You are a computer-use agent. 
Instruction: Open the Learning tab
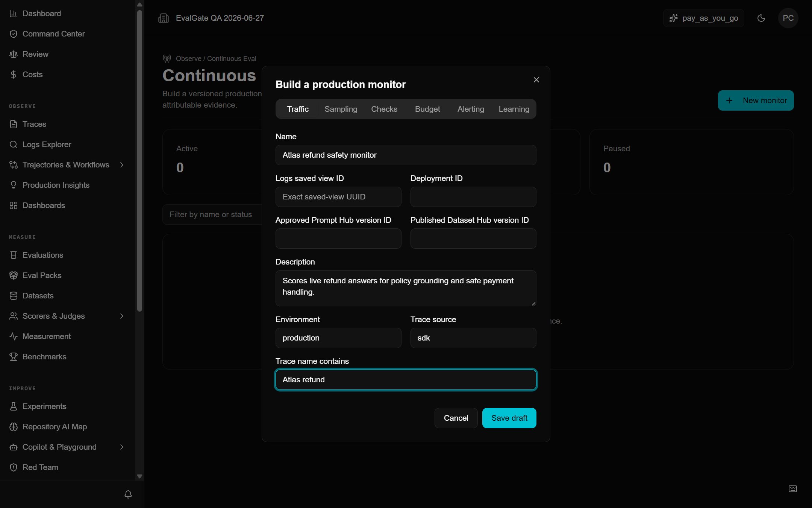pyautogui.click(x=514, y=109)
